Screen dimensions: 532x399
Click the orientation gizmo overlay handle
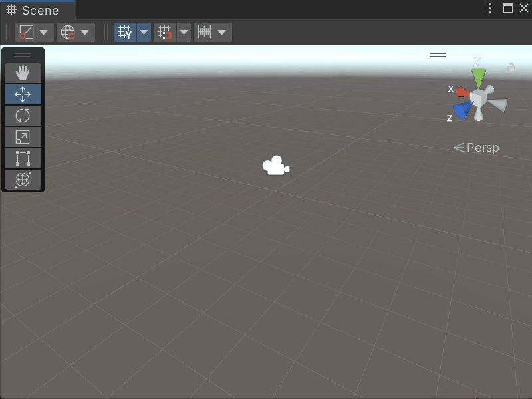click(x=438, y=55)
